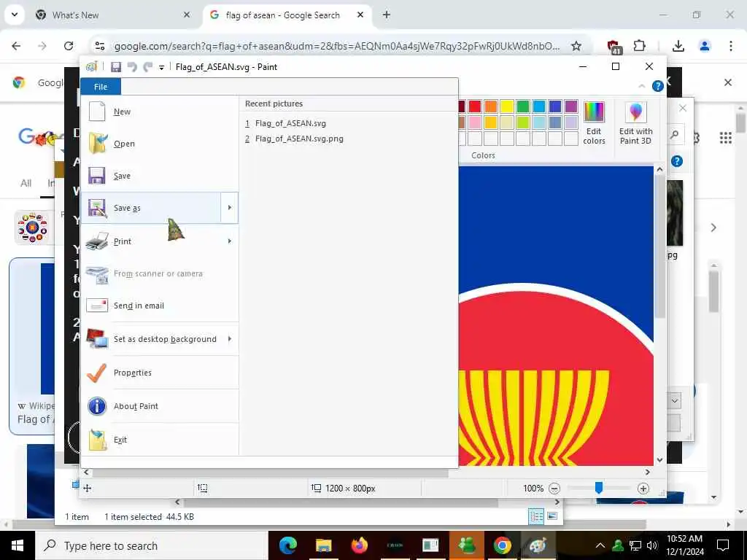Open File Explorer from the taskbar
Viewport: 747px width, 560px height.
323,545
